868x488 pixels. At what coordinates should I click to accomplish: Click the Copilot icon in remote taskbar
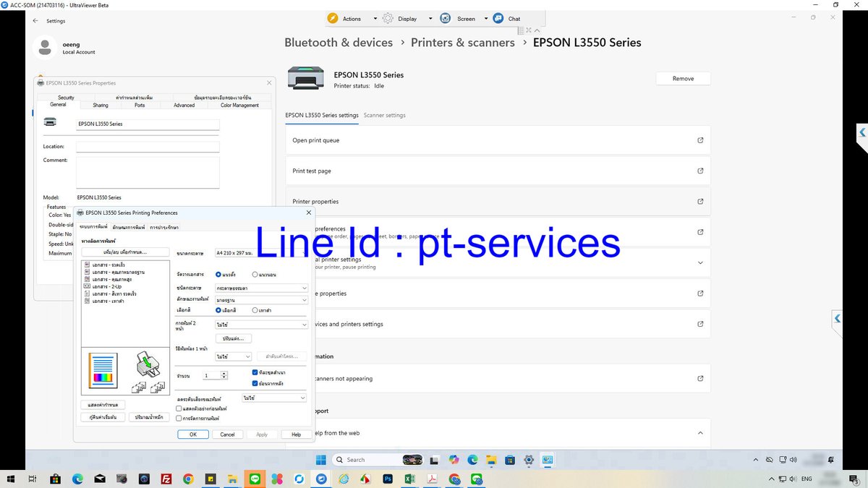[454, 460]
